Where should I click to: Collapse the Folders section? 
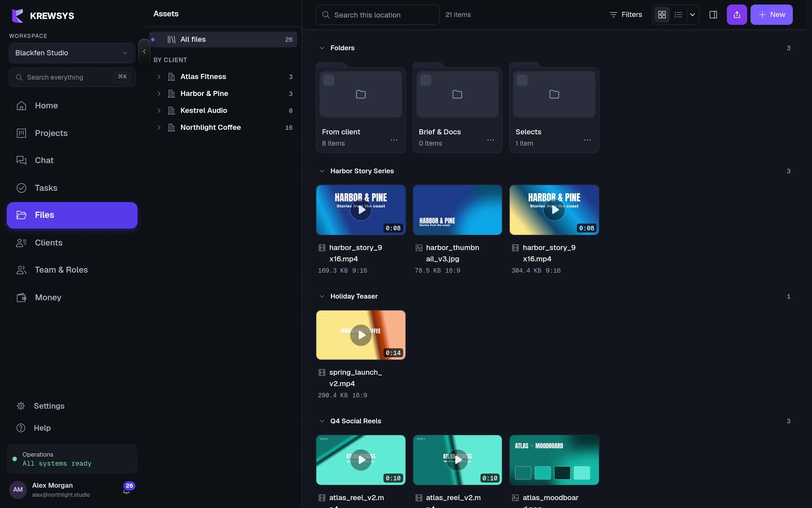coord(322,48)
